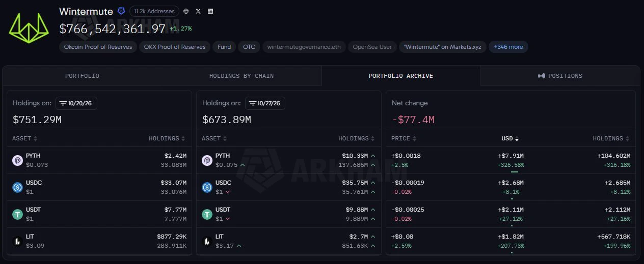Open Wintermute's X profile icon
The width and height of the screenshot is (644, 264).
[x=198, y=11]
